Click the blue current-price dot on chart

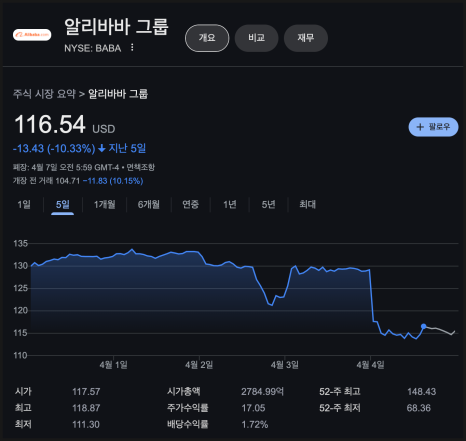423,326
